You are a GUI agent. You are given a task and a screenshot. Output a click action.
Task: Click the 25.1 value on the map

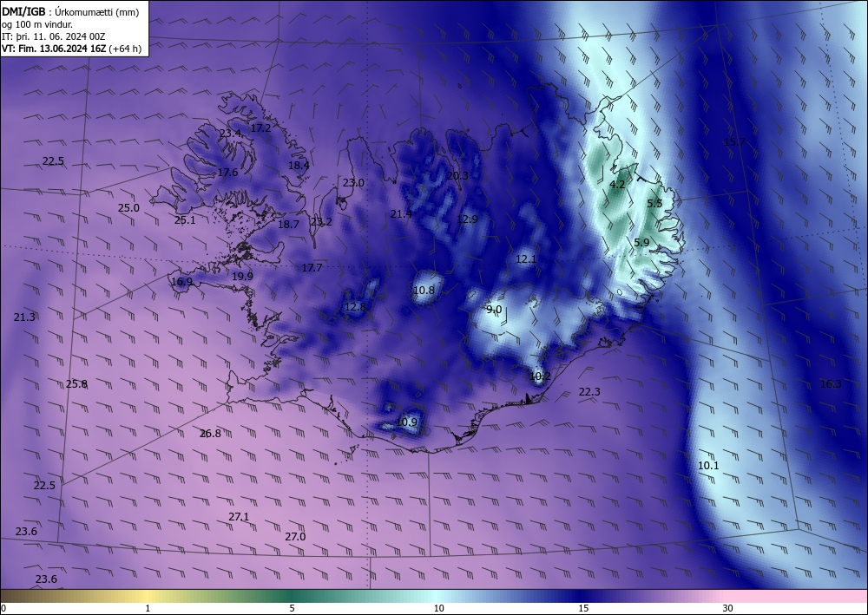185,220
